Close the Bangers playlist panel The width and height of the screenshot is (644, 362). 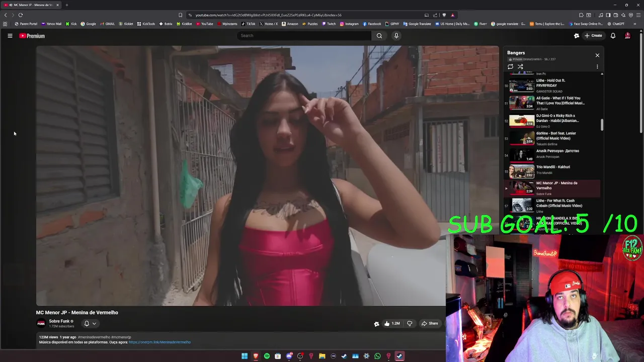point(597,55)
